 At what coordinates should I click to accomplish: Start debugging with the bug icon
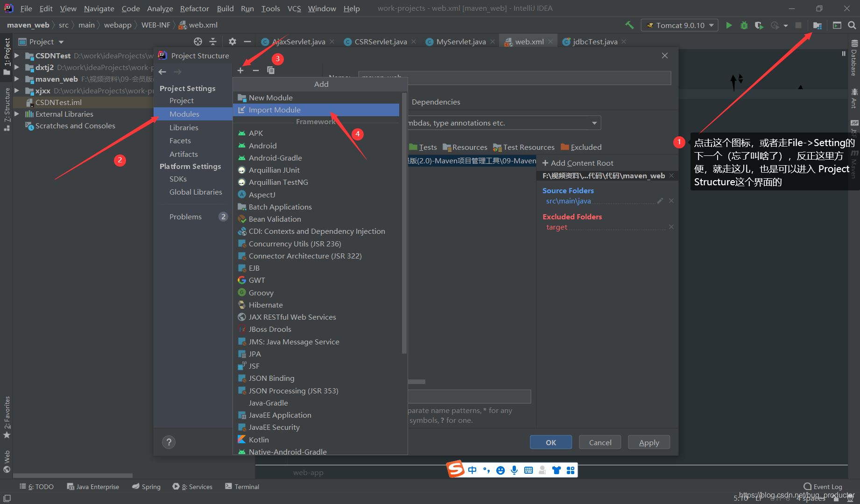[x=744, y=25]
